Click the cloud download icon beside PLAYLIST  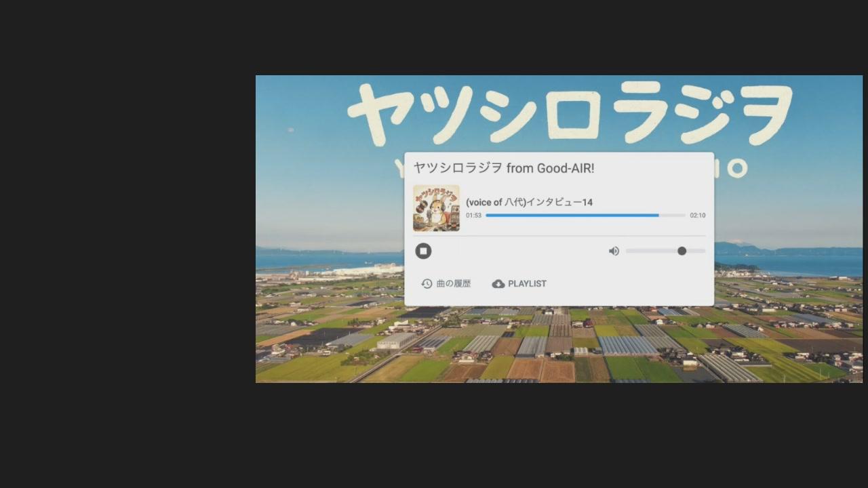click(x=498, y=284)
